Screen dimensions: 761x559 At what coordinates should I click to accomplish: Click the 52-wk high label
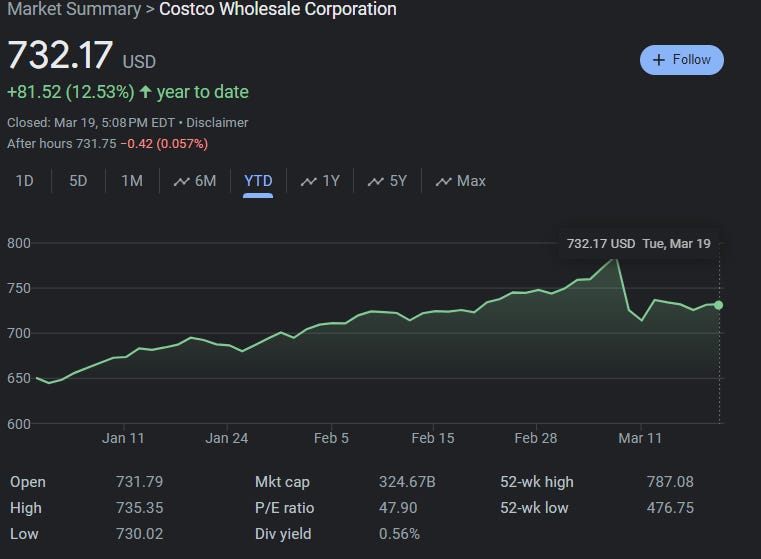tap(537, 482)
